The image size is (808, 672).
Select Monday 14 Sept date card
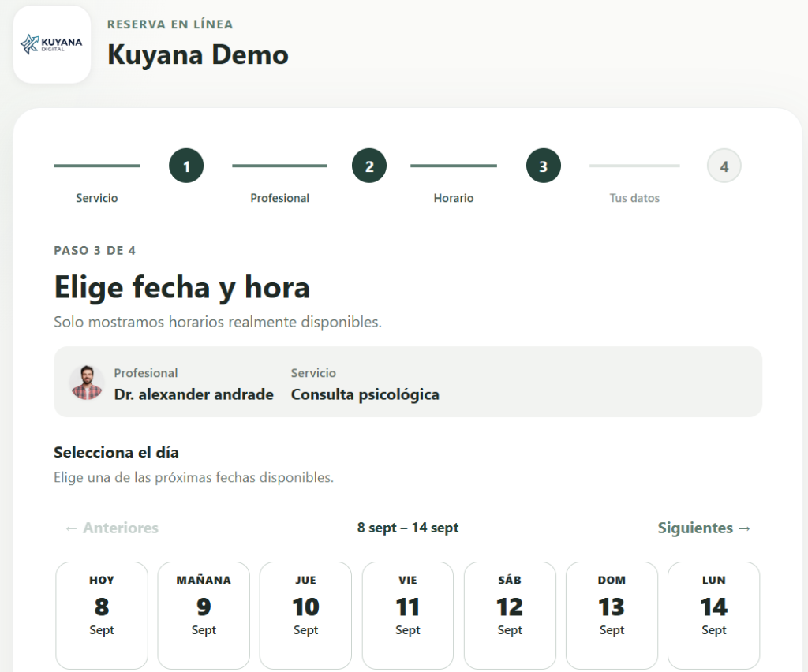[713, 615]
